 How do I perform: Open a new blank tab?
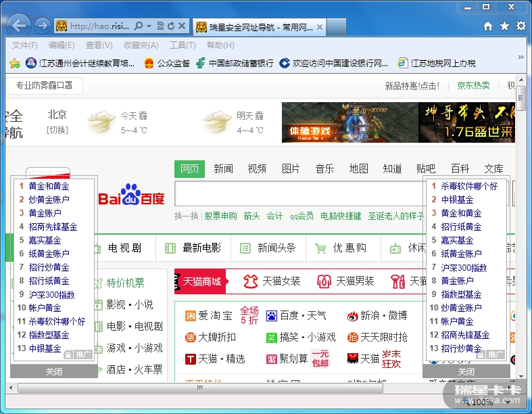pyautogui.click(x=336, y=27)
